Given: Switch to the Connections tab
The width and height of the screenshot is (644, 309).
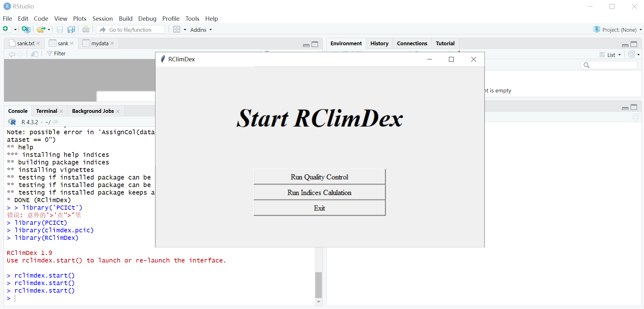Looking at the screenshot, I should click(x=412, y=43).
